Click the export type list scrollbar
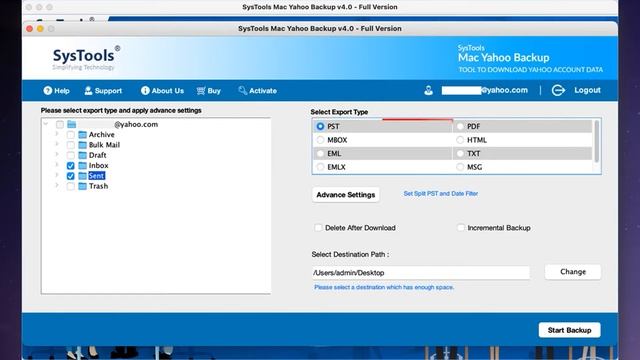Viewport: 640px width, 360px height. point(597,141)
